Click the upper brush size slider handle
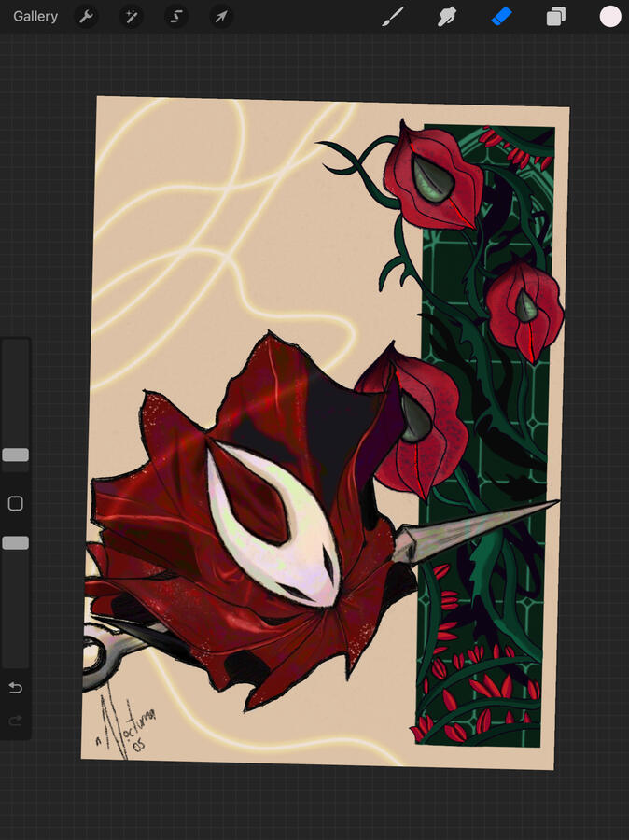Viewport: 629px width, 840px height. click(15, 455)
